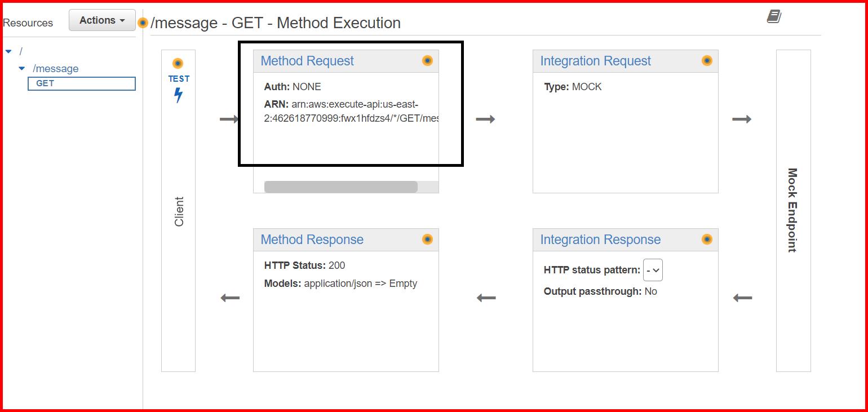
Task: Open the documentation book icon
Action: 774,17
